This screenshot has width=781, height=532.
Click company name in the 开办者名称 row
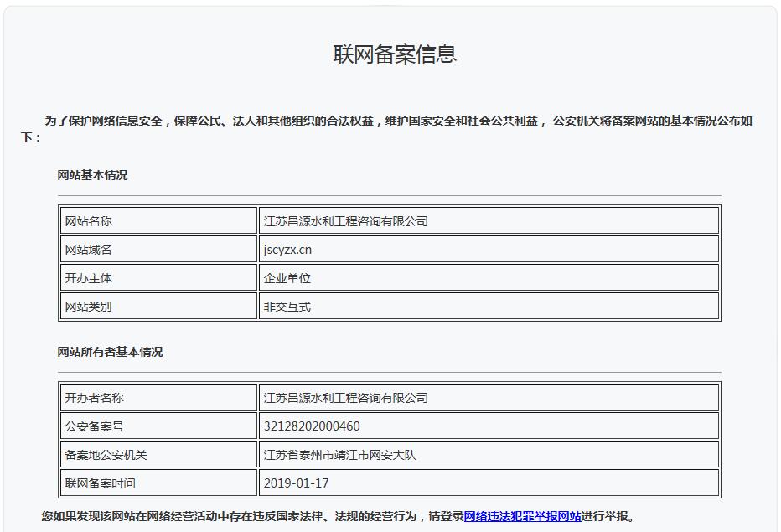click(x=345, y=398)
